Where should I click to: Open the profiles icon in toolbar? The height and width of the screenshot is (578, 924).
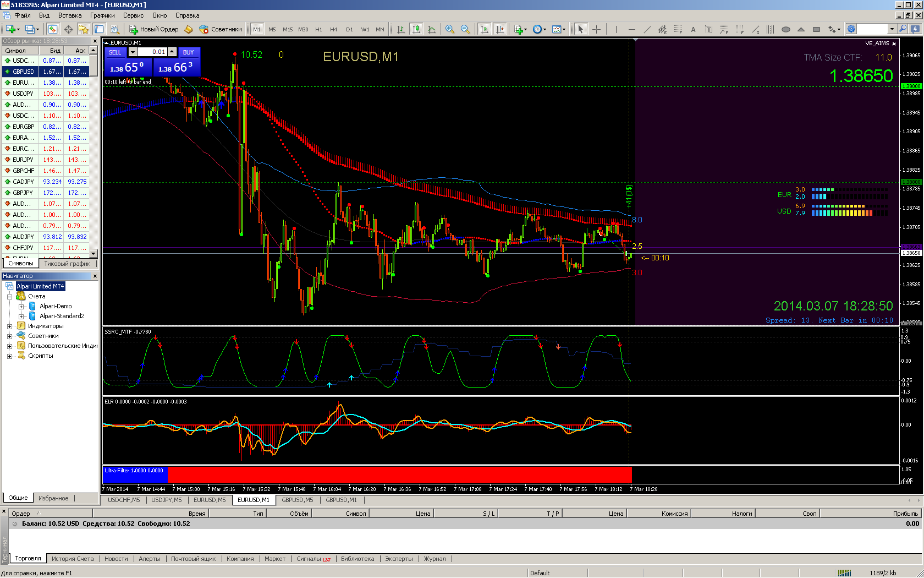30,29
